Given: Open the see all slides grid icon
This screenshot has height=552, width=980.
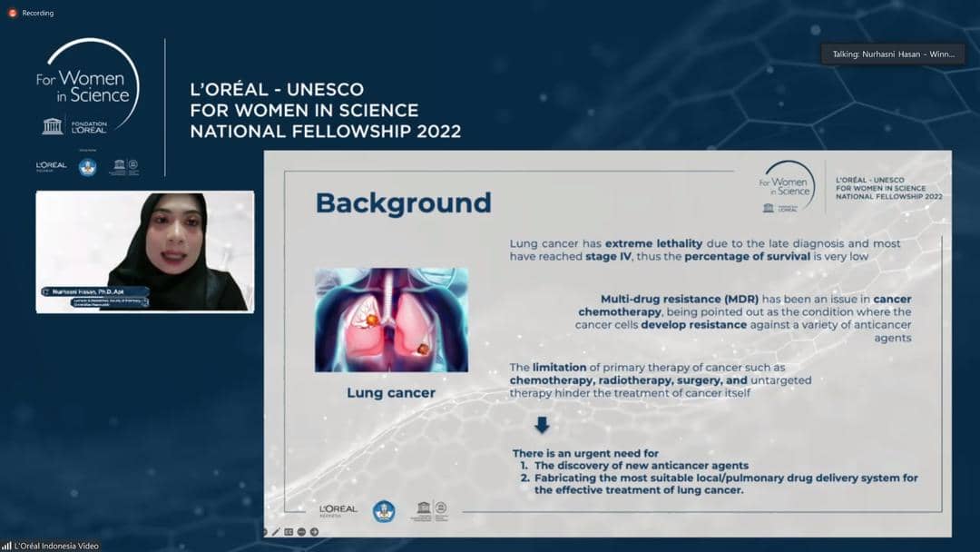Looking at the screenshot, I should click(289, 532).
